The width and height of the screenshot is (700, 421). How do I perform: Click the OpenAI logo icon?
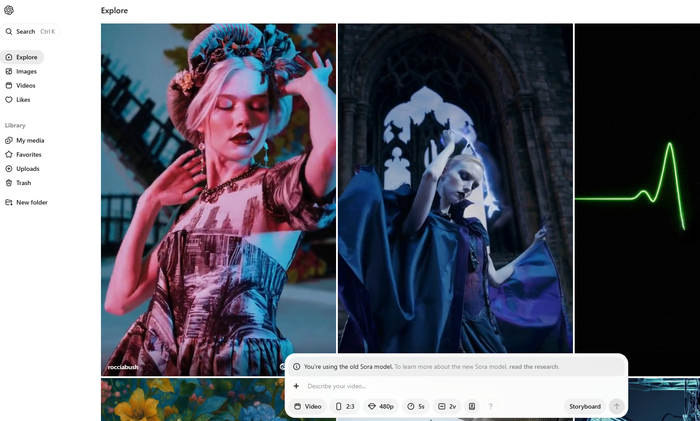coord(9,10)
